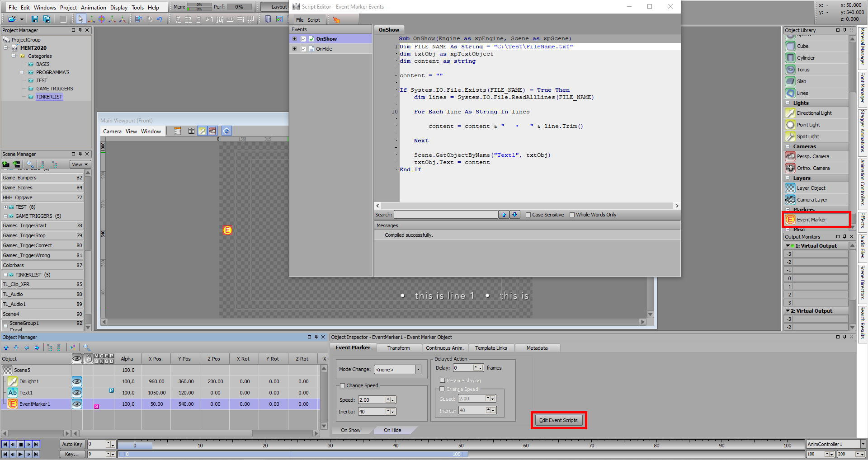868x460 pixels.
Task: Click Add Scene Group icon in Scene Manager
Action: click(x=17, y=164)
